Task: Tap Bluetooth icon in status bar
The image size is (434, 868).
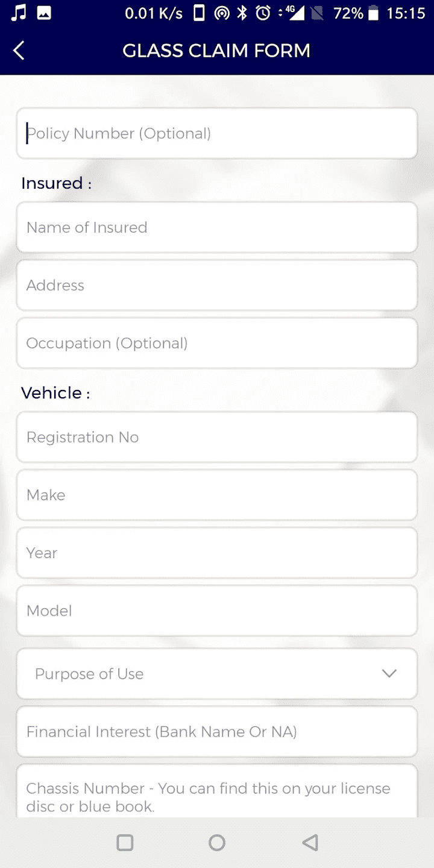Action: [x=242, y=13]
